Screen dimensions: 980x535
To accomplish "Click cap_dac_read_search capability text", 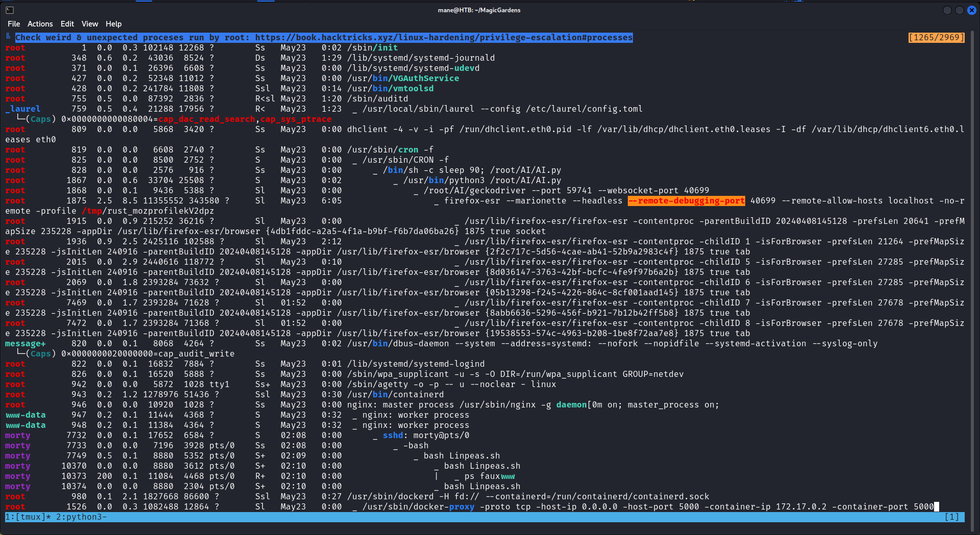I will [206, 119].
